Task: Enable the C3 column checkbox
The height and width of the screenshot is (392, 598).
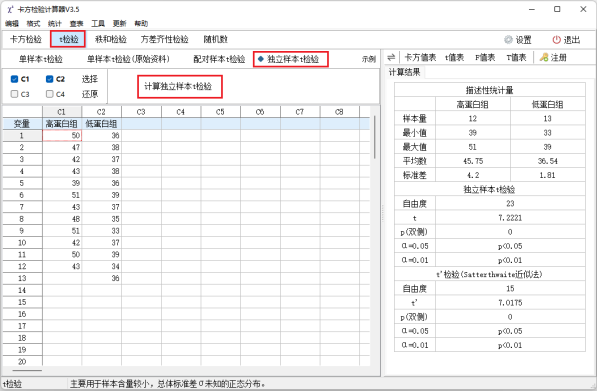Action: click(14, 94)
